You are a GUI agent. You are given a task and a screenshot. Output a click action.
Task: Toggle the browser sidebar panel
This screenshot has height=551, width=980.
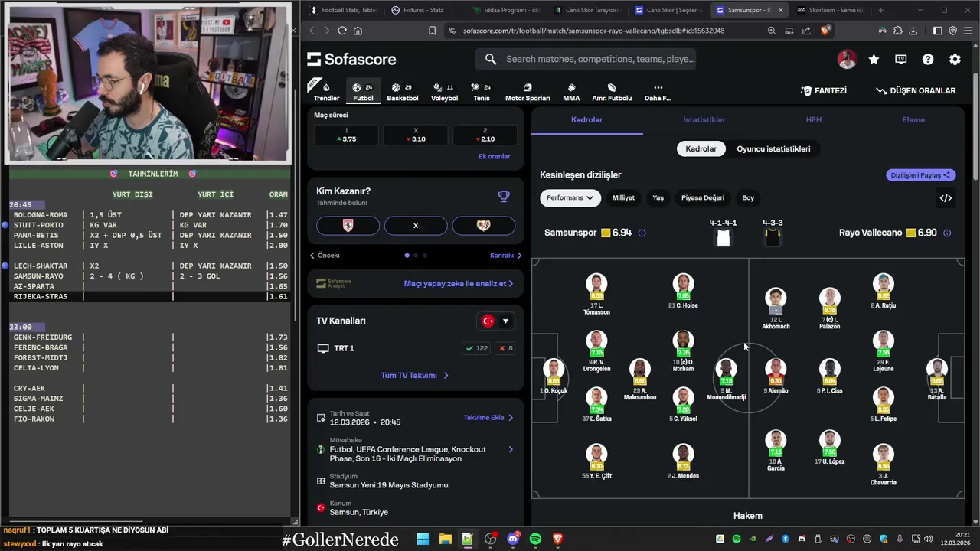coord(938,31)
